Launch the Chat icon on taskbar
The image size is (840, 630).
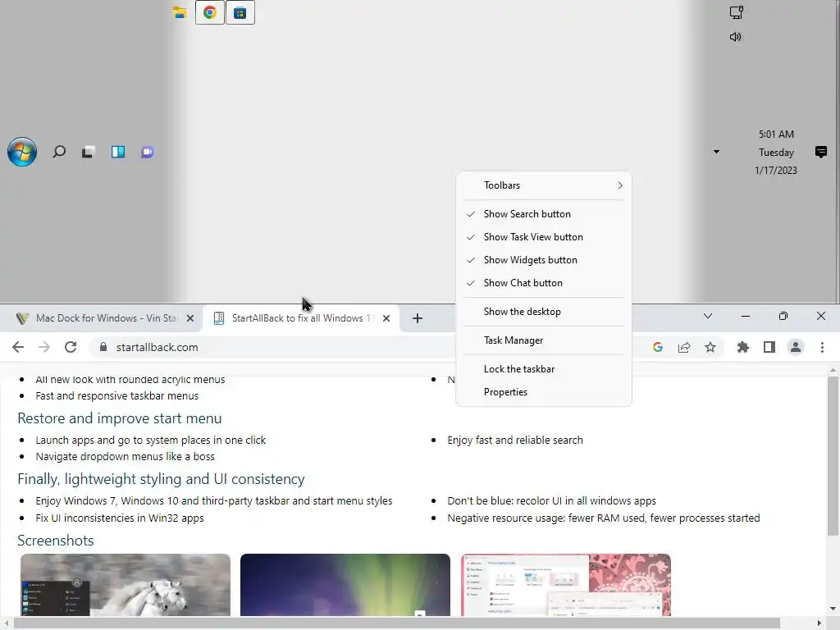(x=148, y=152)
